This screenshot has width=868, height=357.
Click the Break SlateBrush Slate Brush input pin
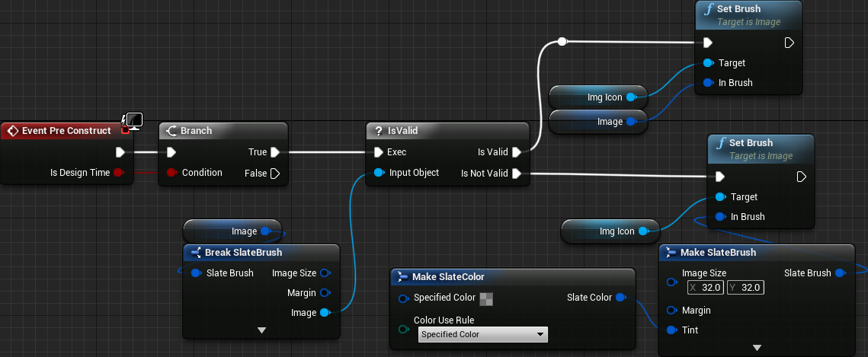click(x=195, y=273)
